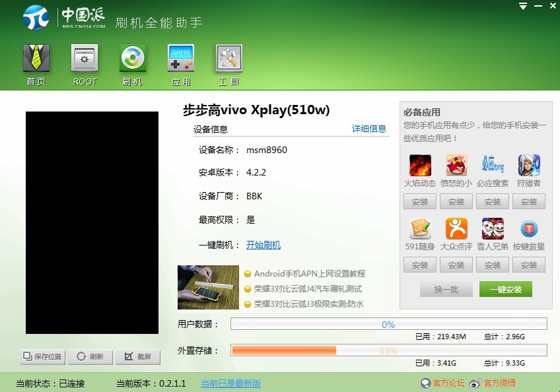Install the 按键救星 app
The height and width of the screenshot is (392, 560).
(x=529, y=265)
